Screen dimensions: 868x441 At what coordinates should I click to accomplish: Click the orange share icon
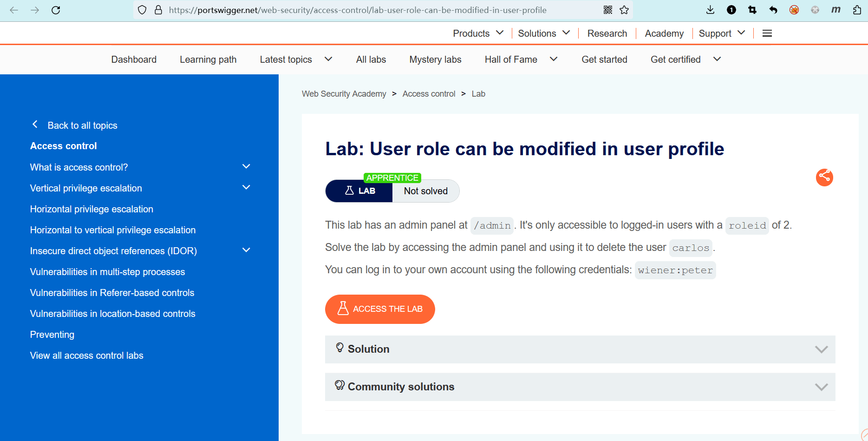[x=824, y=177]
